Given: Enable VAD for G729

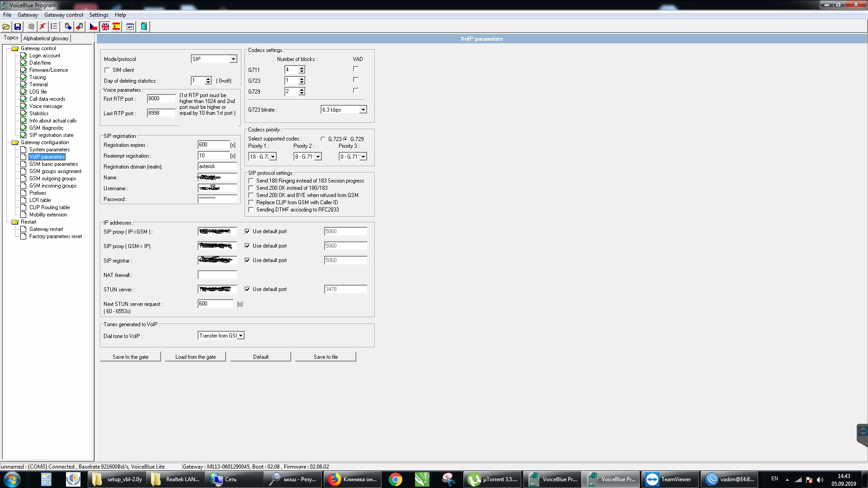Looking at the screenshot, I should click(x=356, y=90).
